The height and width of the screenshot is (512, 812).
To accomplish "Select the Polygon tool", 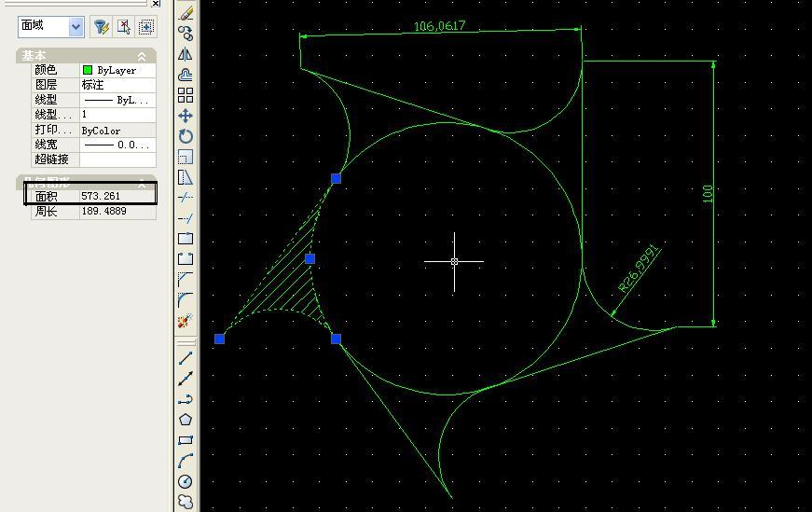I will [x=186, y=420].
